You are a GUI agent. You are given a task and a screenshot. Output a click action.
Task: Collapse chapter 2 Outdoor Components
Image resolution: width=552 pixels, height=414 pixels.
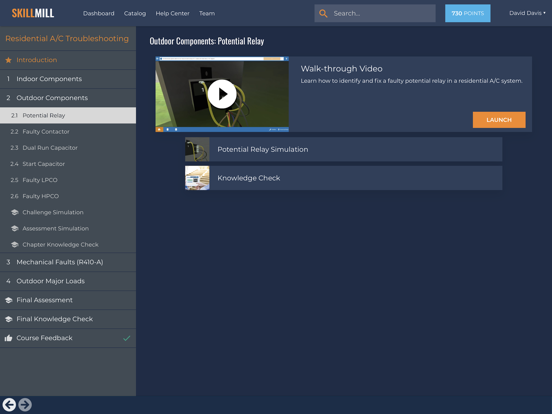68,98
